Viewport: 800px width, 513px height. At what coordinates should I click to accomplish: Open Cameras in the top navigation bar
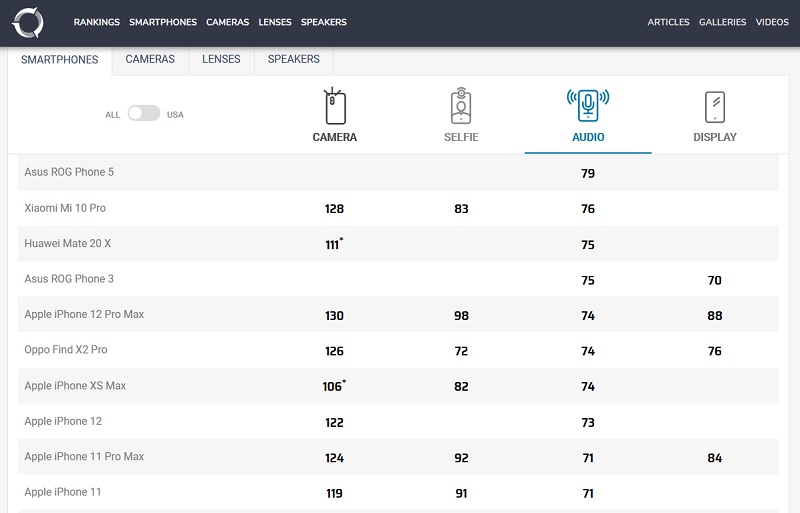228,22
